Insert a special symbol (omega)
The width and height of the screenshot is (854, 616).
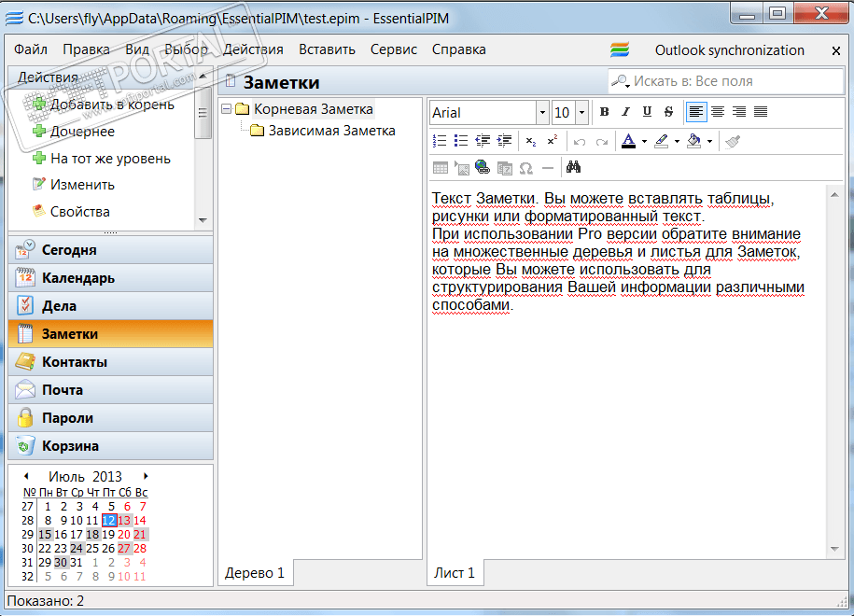pos(525,168)
